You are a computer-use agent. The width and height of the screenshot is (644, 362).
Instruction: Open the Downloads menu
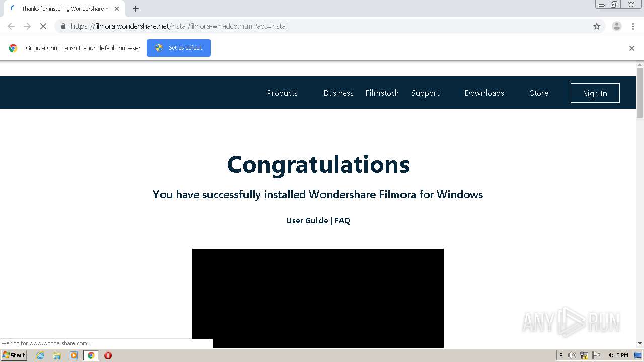[484, 93]
